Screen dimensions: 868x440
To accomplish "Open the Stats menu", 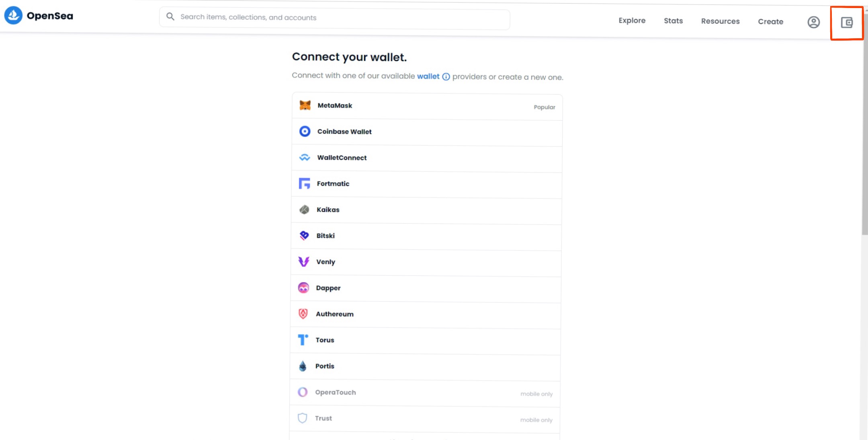I will (x=673, y=21).
